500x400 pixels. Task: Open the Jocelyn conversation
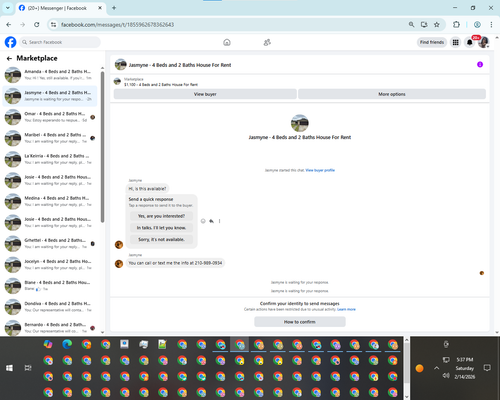50,265
